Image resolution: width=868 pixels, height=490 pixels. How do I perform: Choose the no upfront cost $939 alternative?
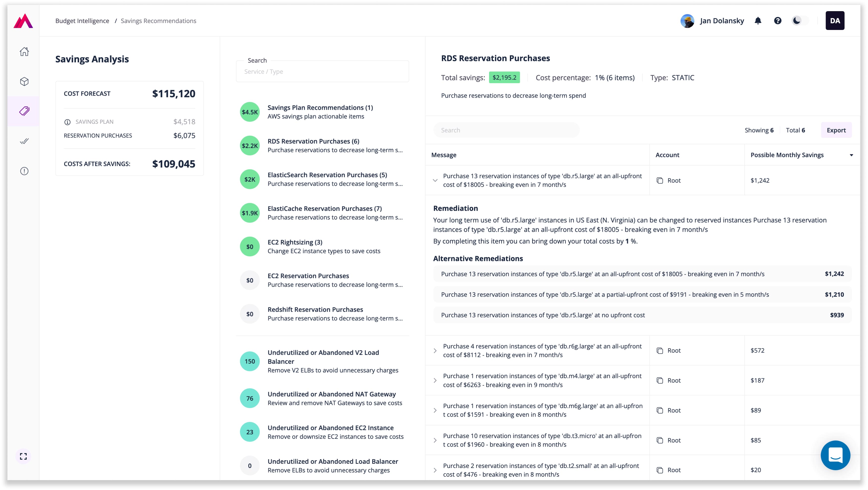point(642,315)
